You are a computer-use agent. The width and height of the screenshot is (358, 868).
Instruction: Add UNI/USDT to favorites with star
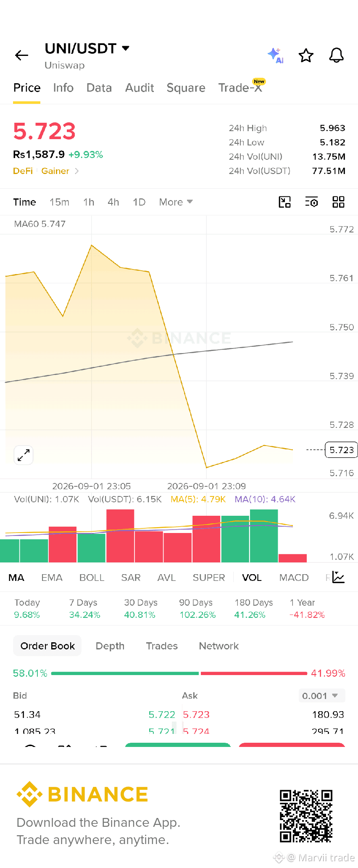point(306,55)
